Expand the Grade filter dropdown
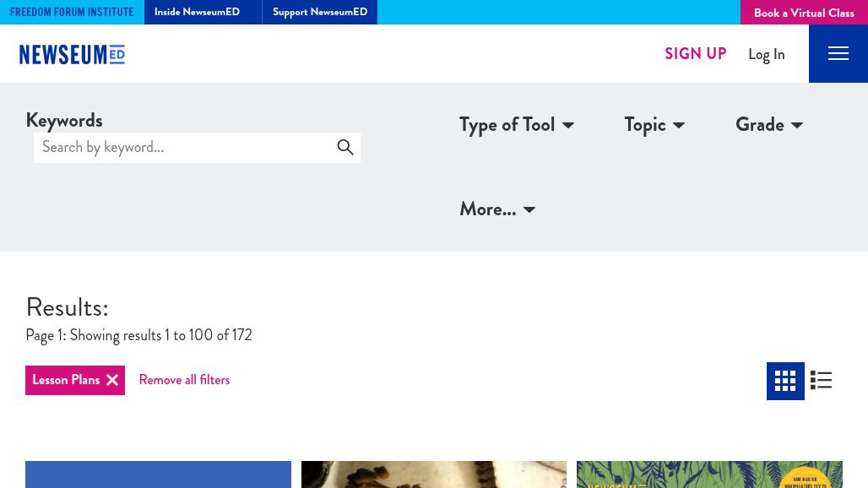The width and height of the screenshot is (868, 488). click(768, 124)
